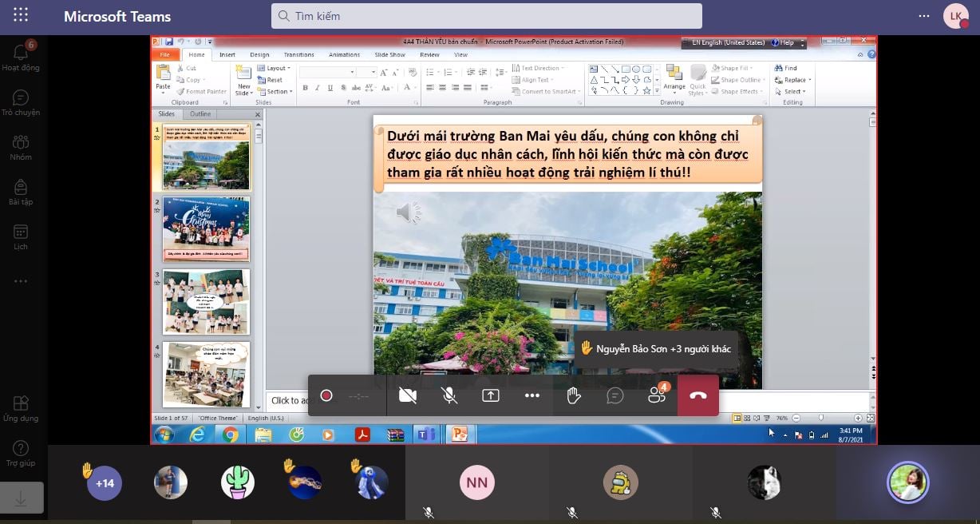
Task: Open settings menu beside profile avatar
Action: point(924,16)
